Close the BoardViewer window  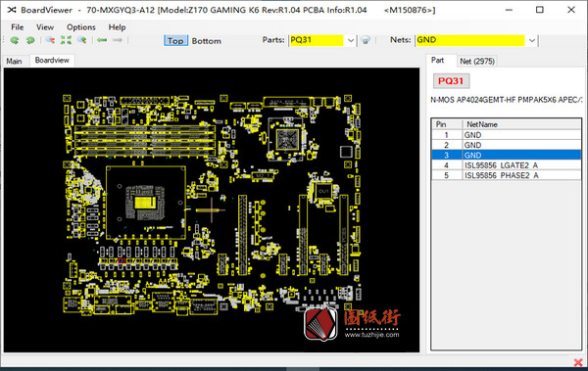pyautogui.click(x=571, y=10)
